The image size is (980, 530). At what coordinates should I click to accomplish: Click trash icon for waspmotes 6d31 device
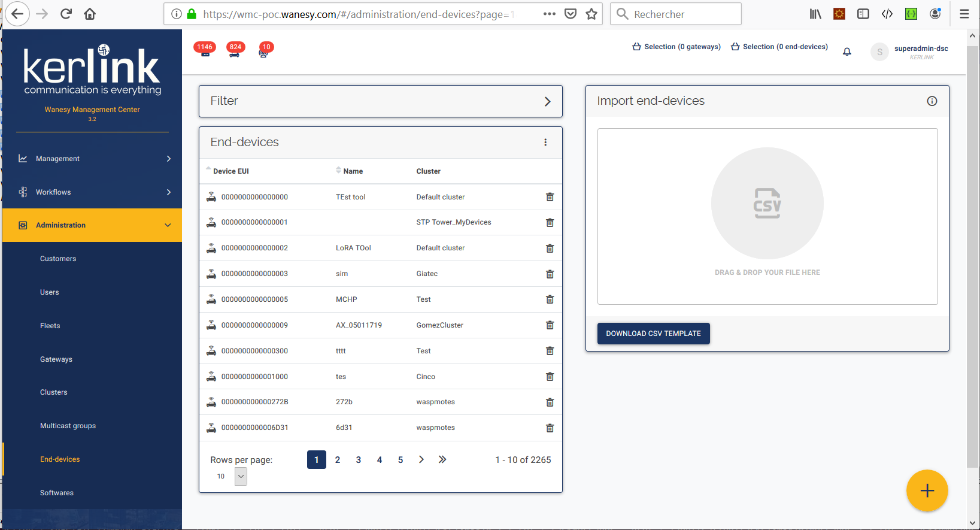(x=550, y=428)
